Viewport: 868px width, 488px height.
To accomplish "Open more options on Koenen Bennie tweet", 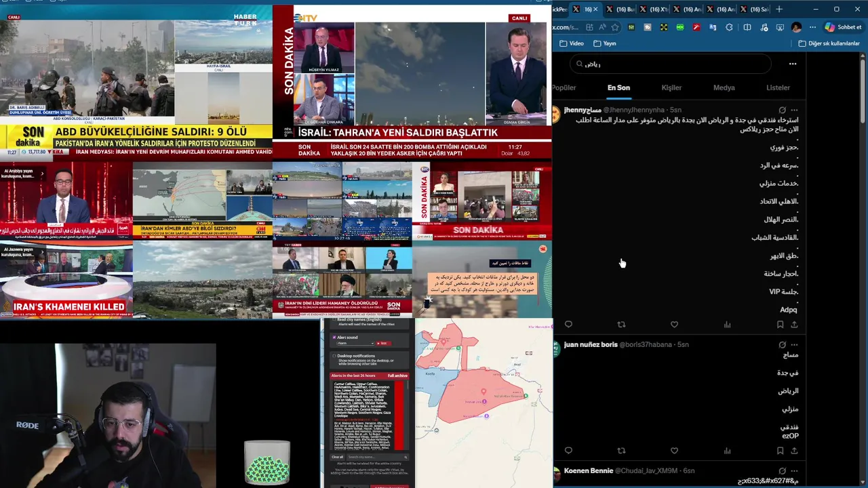I will pos(794,470).
